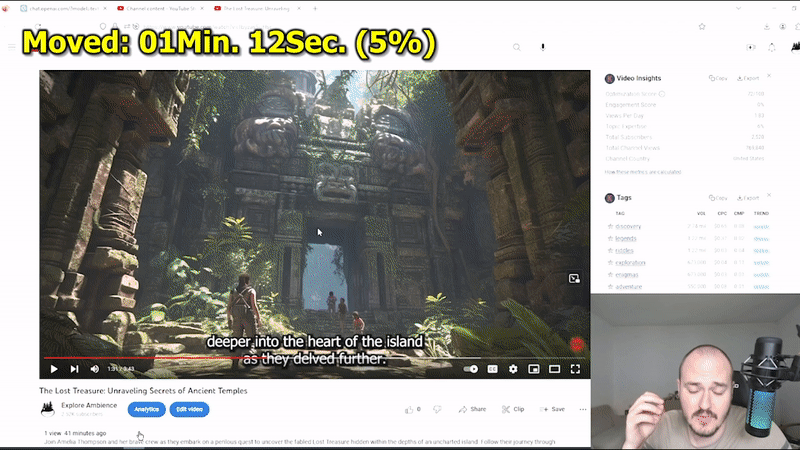Open 'How these metrics are calculated' link

(x=643, y=172)
